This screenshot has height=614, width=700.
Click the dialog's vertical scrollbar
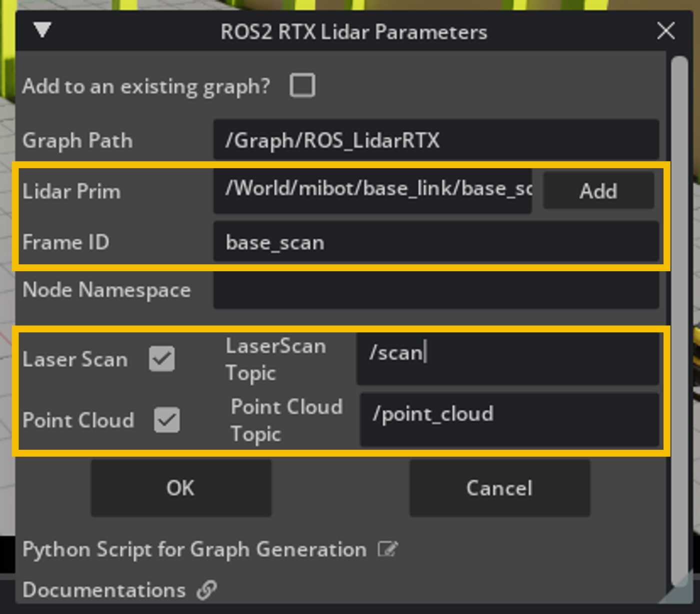coord(679,320)
